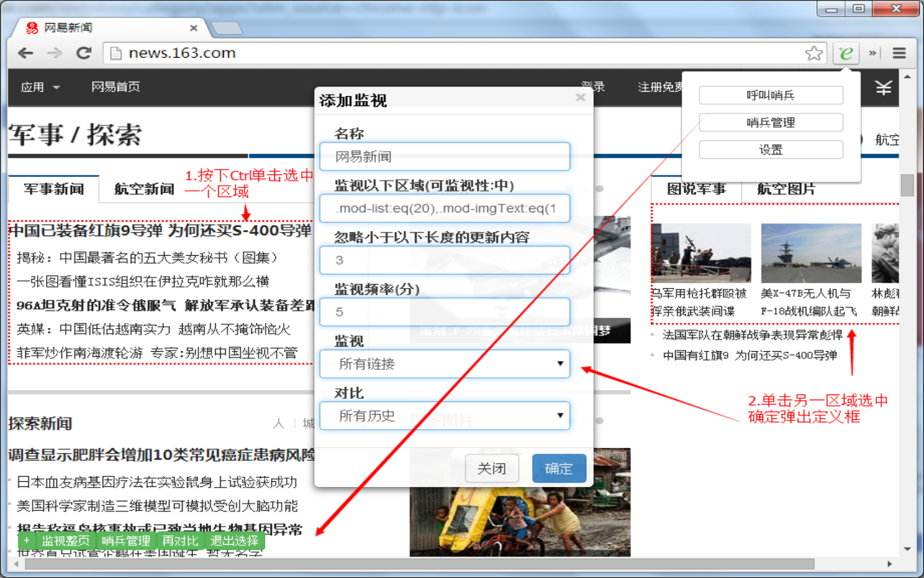Switch to the 图说军事 tab

[697, 189]
